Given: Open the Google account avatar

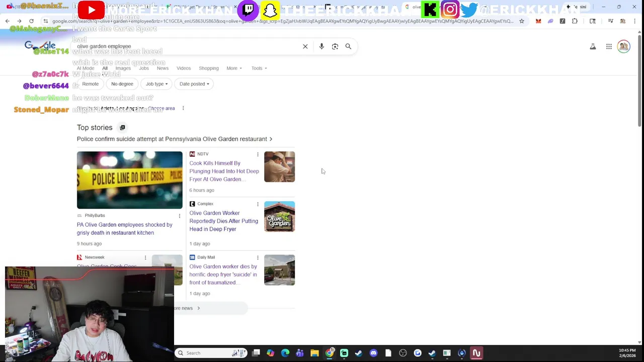Looking at the screenshot, I should [624, 47].
